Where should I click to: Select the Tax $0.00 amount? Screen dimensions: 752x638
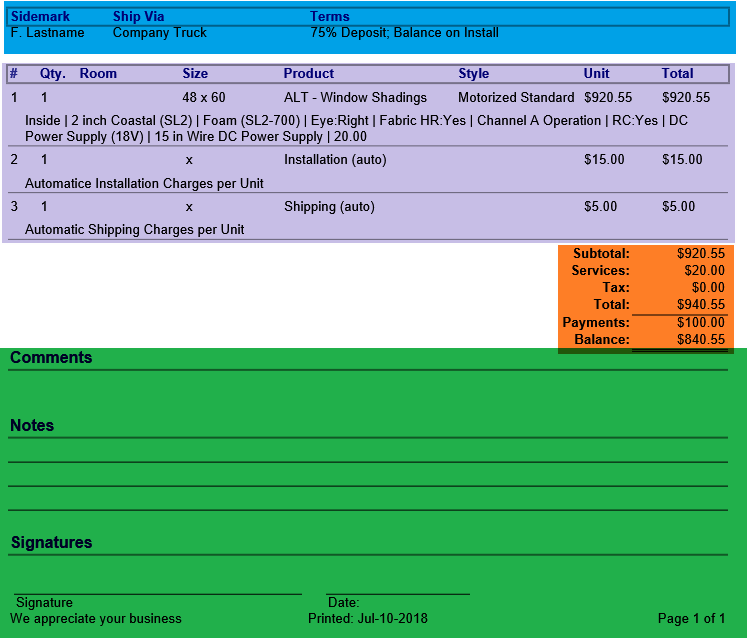coord(708,287)
